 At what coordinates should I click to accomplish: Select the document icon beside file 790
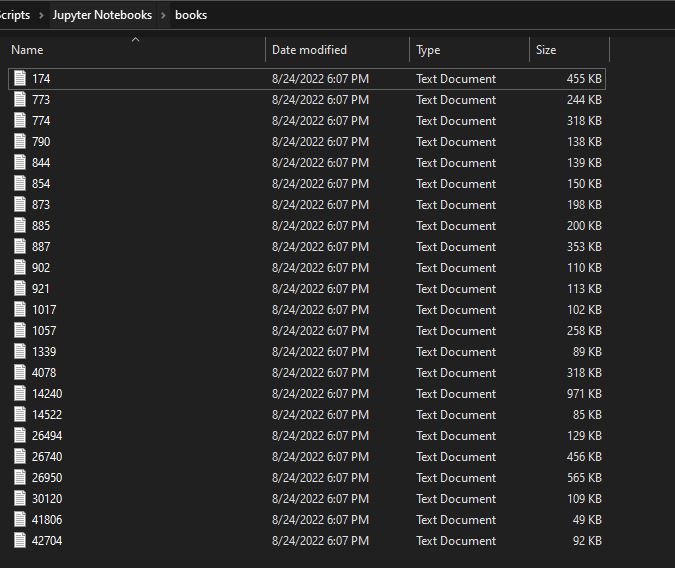point(20,142)
